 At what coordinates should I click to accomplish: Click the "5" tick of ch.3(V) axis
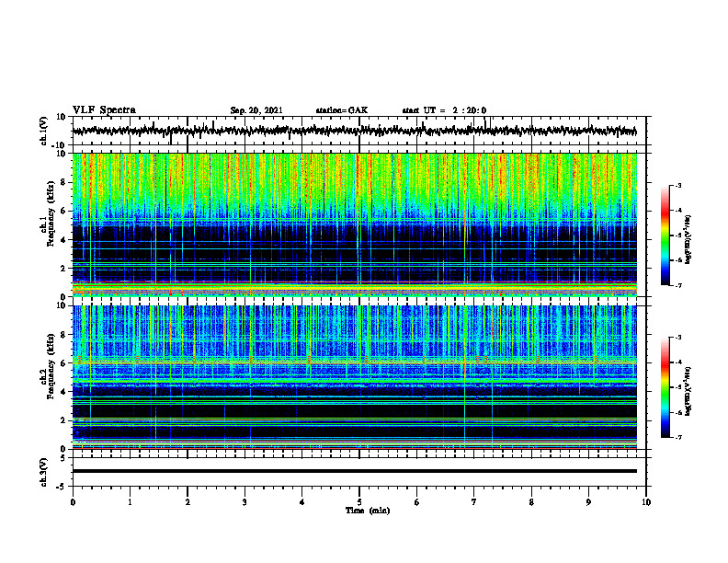64,458
